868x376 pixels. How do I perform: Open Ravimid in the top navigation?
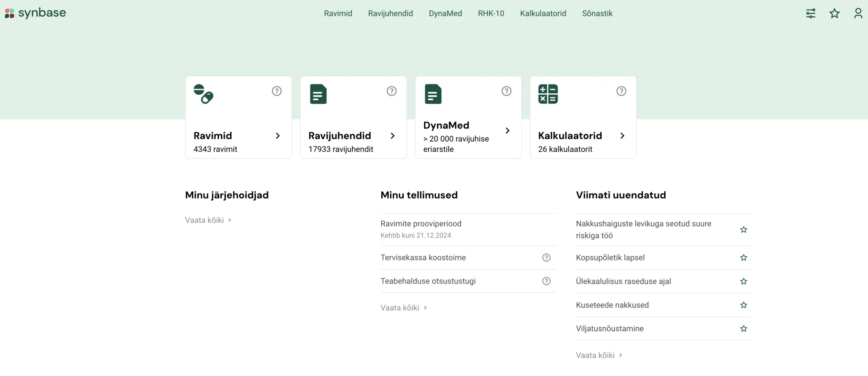point(338,13)
